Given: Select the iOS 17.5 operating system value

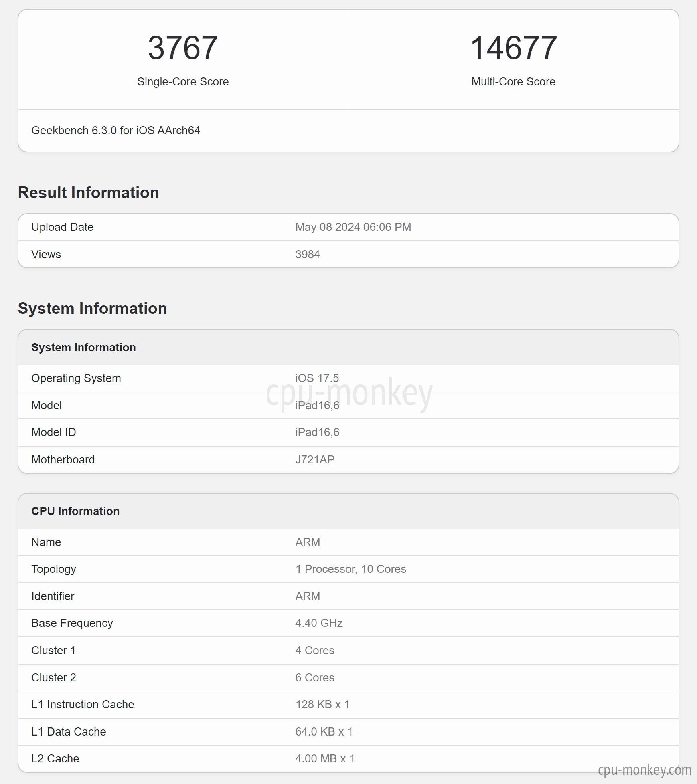Looking at the screenshot, I should (317, 378).
